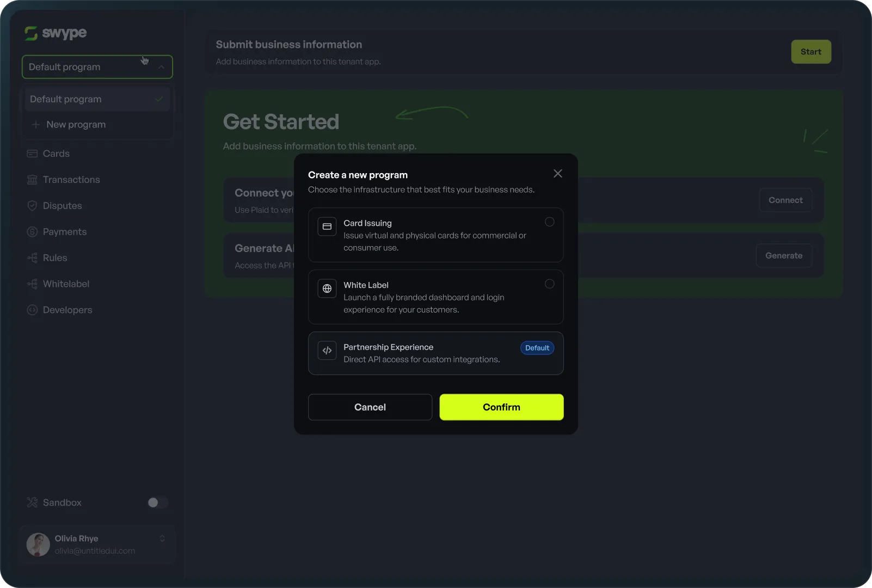Choose New program option

[x=97, y=125]
